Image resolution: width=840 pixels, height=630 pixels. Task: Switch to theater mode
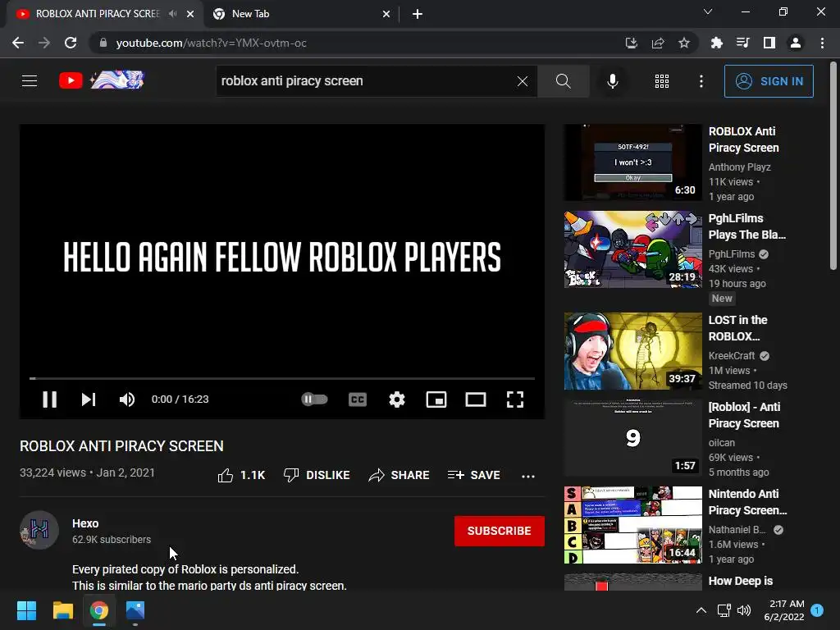476,399
